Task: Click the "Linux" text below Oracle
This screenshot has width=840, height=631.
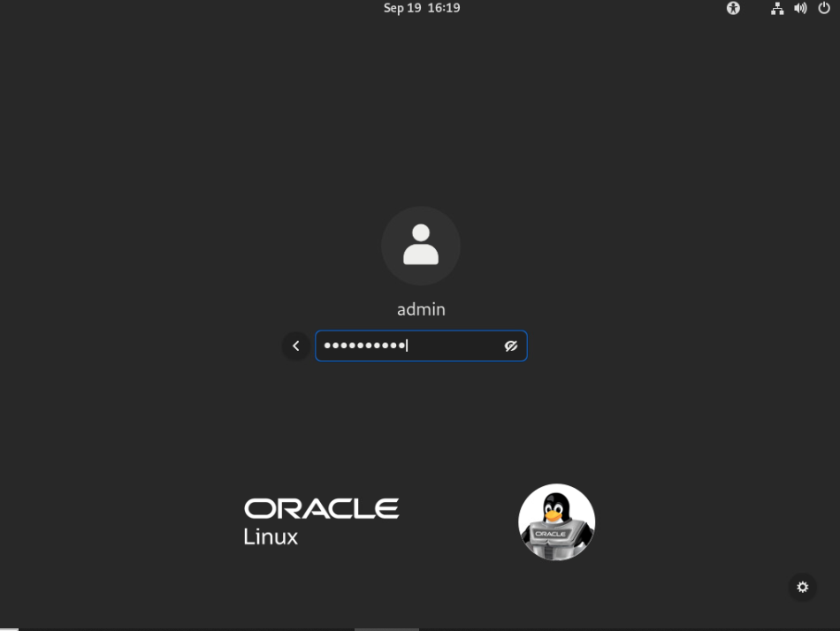Action: 271,536
